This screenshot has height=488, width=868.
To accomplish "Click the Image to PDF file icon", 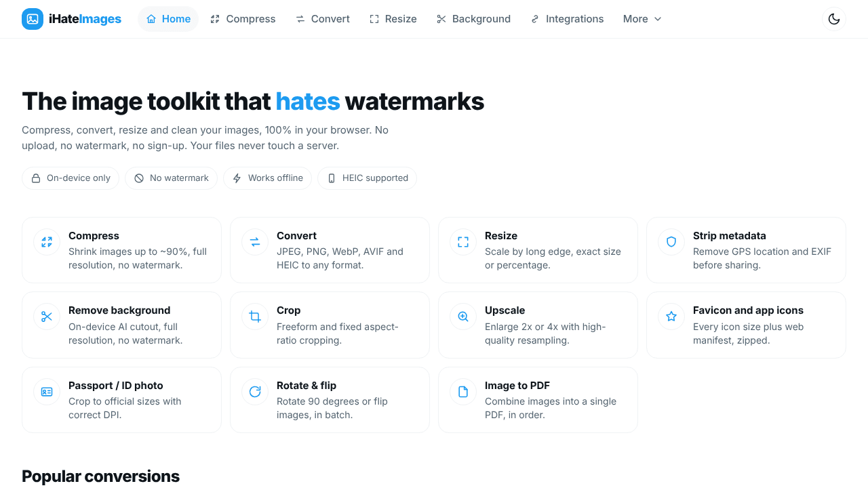I will pos(463,392).
